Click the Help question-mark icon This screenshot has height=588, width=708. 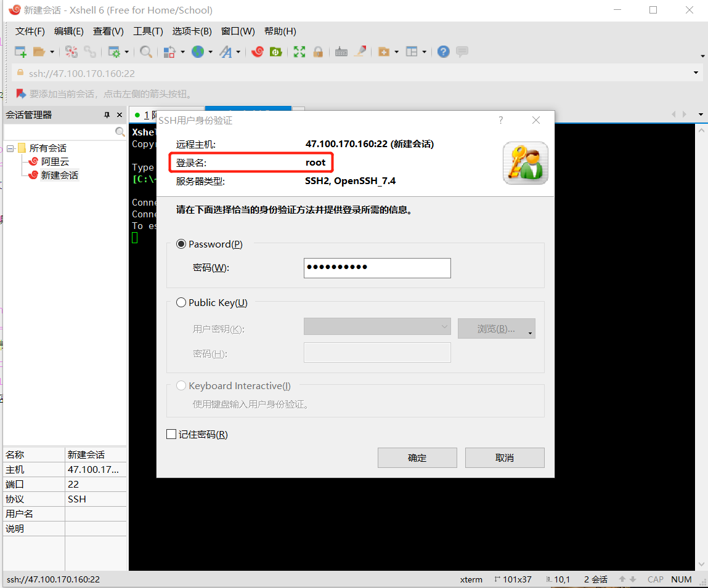442,51
